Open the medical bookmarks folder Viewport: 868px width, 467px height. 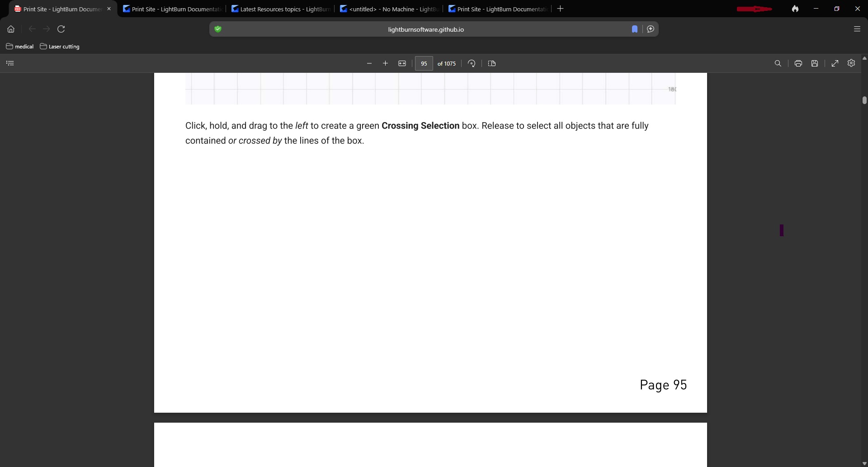tap(20, 46)
